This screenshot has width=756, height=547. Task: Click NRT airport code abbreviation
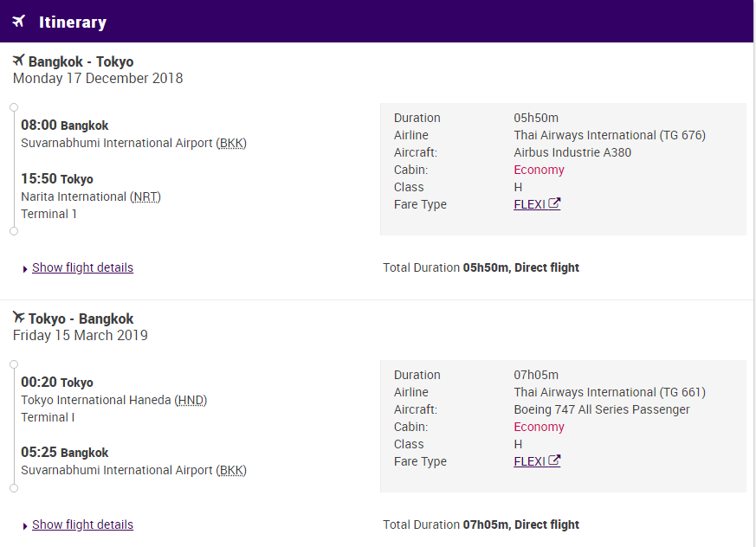click(145, 196)
